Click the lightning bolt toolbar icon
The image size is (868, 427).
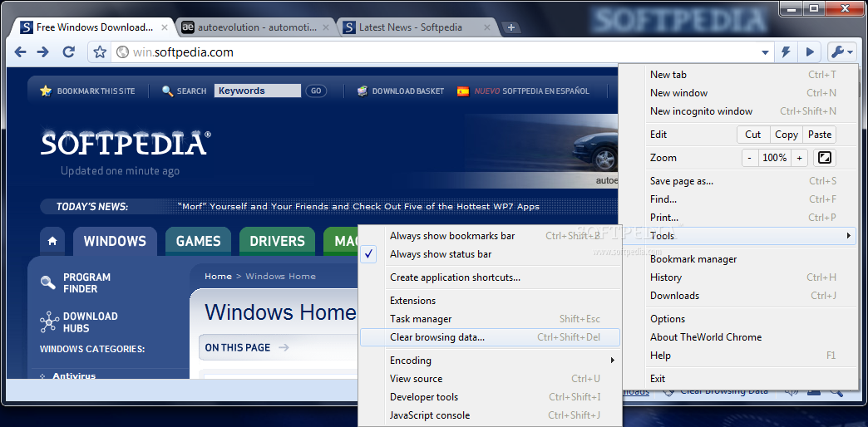(785, 52)
